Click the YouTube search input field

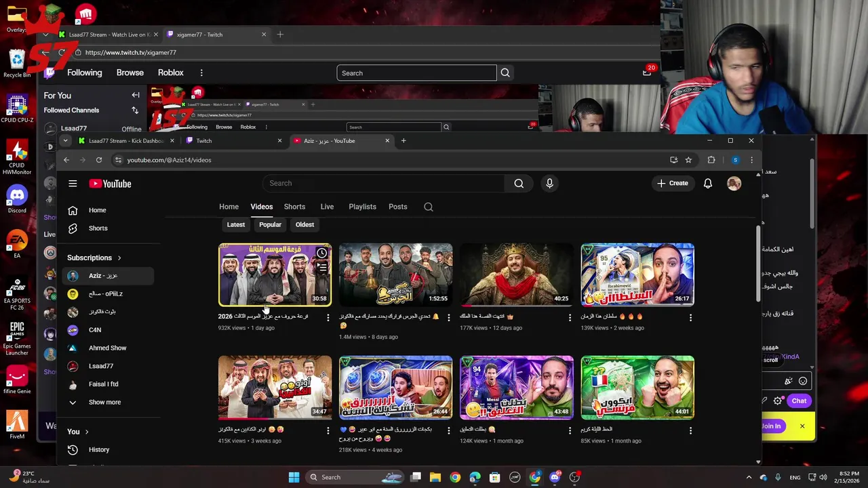pos(383,183)
